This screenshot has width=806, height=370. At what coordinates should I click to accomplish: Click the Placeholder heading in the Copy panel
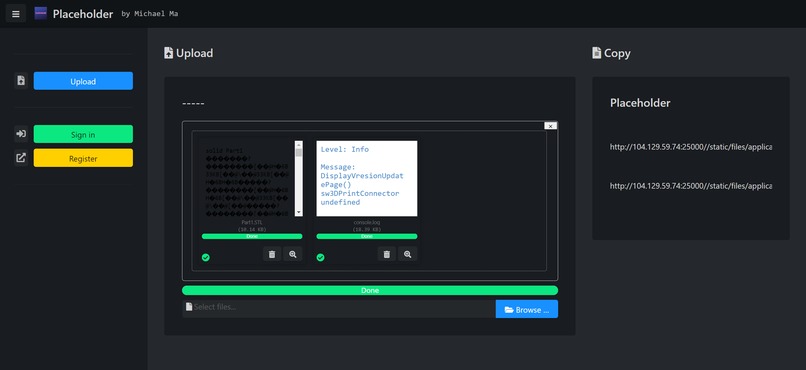click(640, 103)
